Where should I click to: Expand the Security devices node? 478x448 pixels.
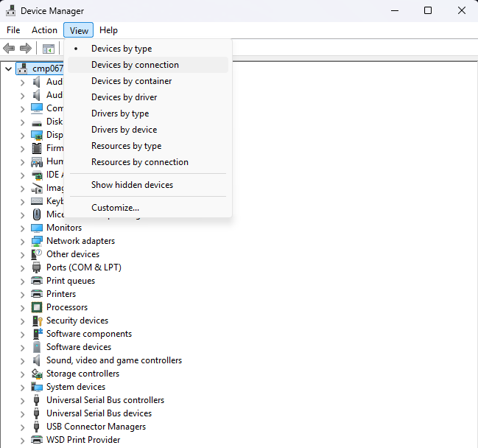coord(22,321)
